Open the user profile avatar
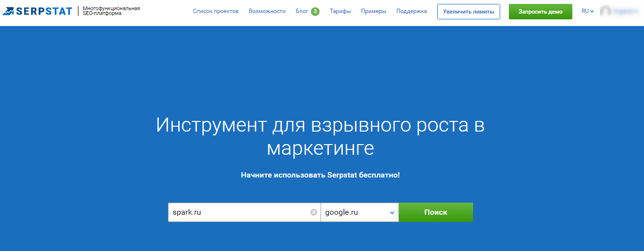644x251 pixels. (605, 11)
